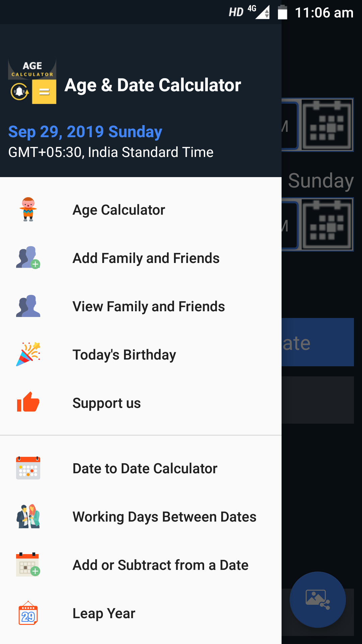Screen dimensions: 362x644
Task: Tap the Add or Subtract calendar plus icon
Action: point(28,565)
